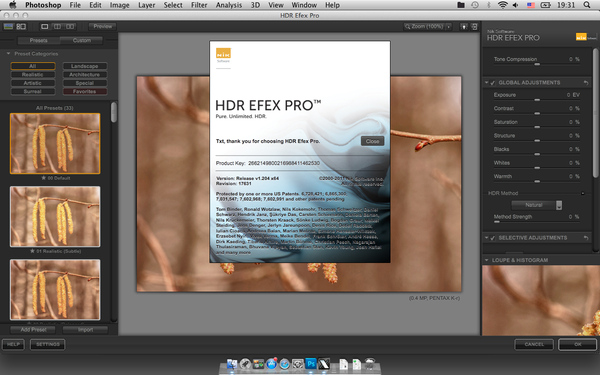Reset Selective Adjustments with the undo arrow

coord(586,238)
